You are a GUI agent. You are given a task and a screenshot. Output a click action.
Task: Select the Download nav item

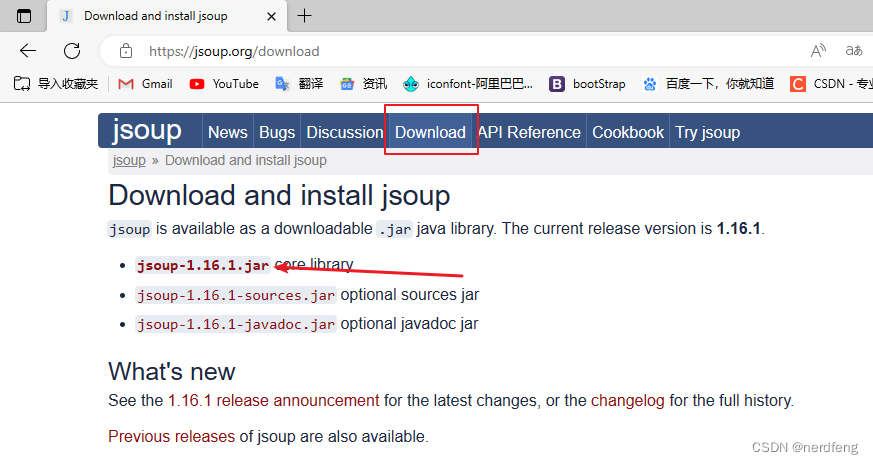coord(430,133)
